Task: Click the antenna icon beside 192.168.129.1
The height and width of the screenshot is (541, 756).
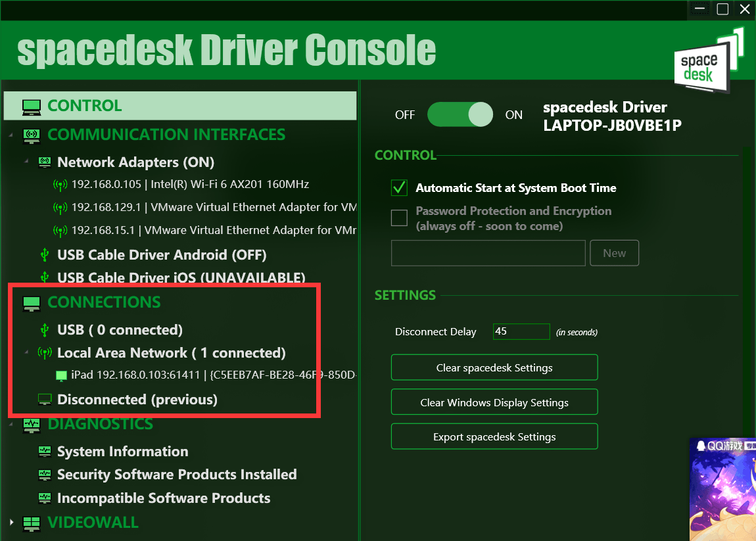Action: tap(60, 208)
